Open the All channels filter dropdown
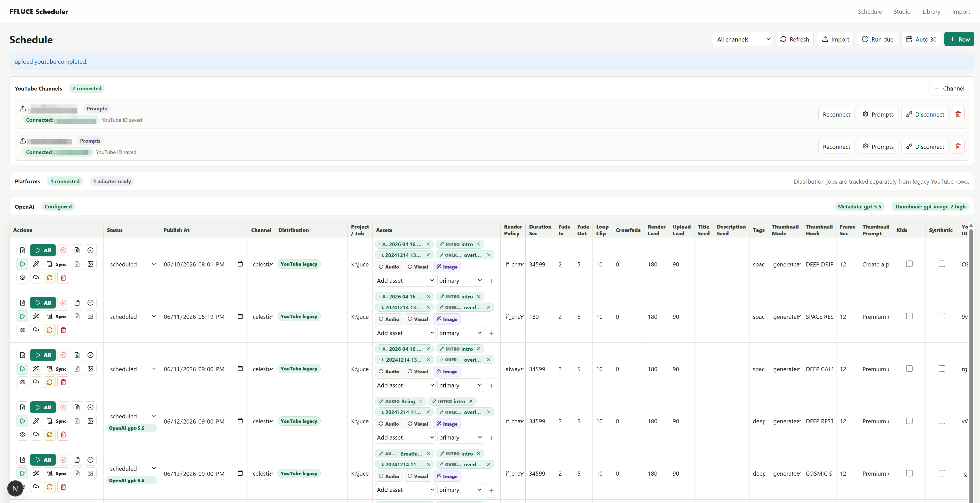Screen dimensions: 980x503 (x=741, y=39)
